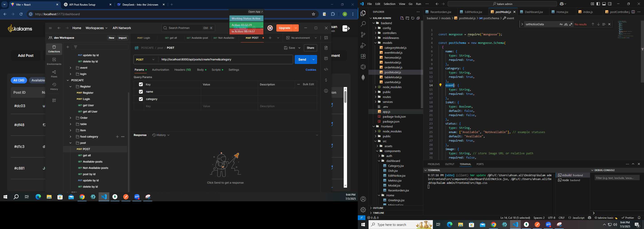Open Source Control in VS Code activity bar
Viewport: 644px width, 229px height.
coord(363,35)
